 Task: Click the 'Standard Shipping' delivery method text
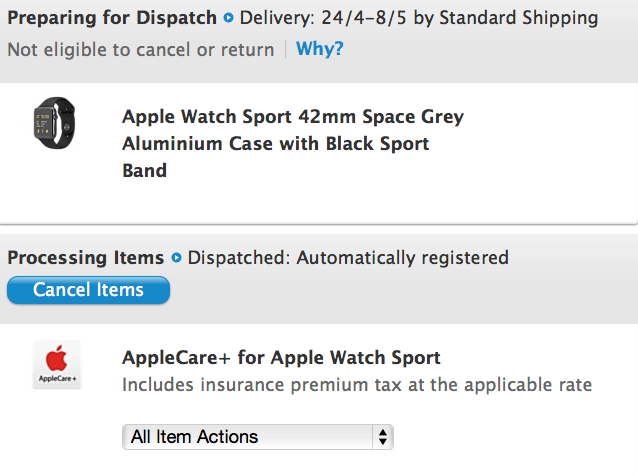[519, 18]
